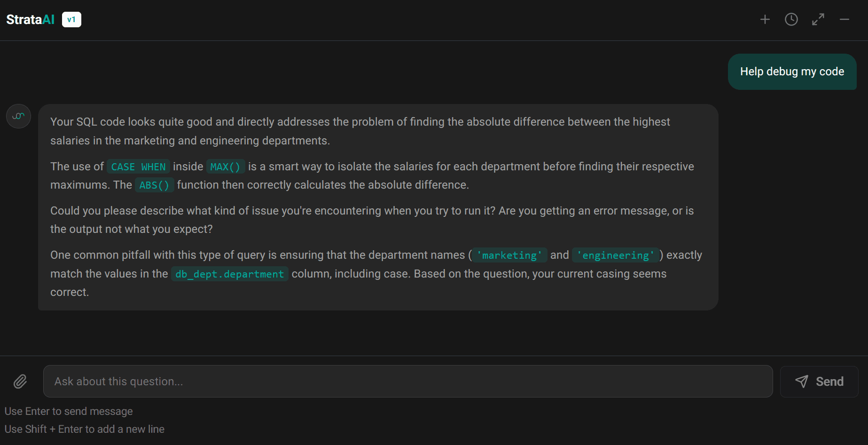Click the 'MAX()' code snippet
This screenshot has height=445, width=868.
(x=226, y=167)
